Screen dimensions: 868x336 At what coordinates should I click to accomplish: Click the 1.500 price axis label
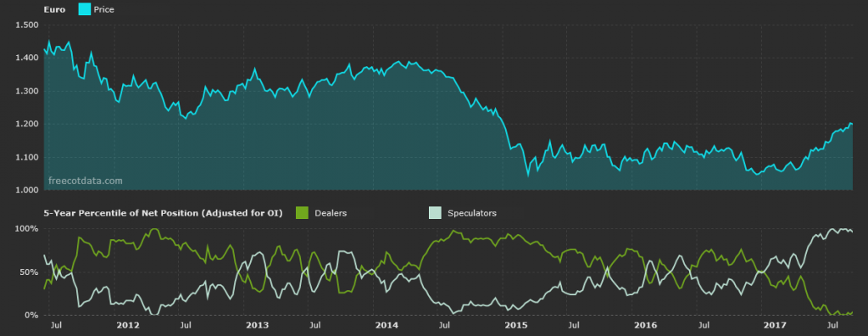[26, 25]
